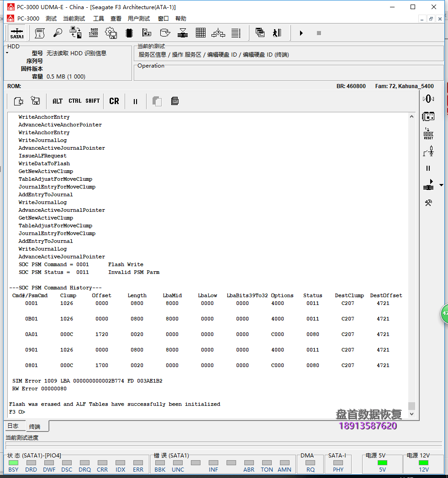Open the 用户测试 menu
The width and height of the screenshot is (448, 478).
coord(139,19)
